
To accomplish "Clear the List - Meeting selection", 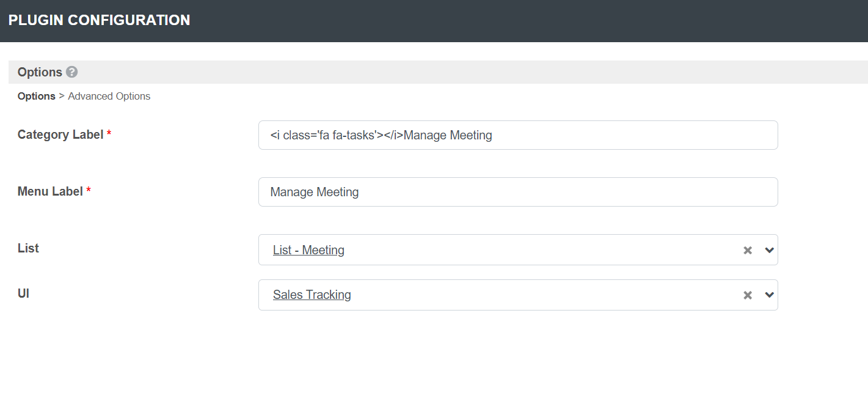I will [747, 250].
